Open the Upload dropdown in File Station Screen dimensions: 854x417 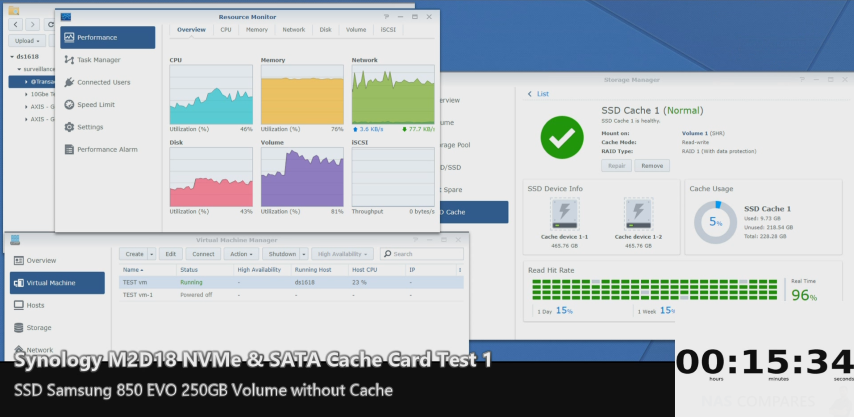tap(27, 41)
